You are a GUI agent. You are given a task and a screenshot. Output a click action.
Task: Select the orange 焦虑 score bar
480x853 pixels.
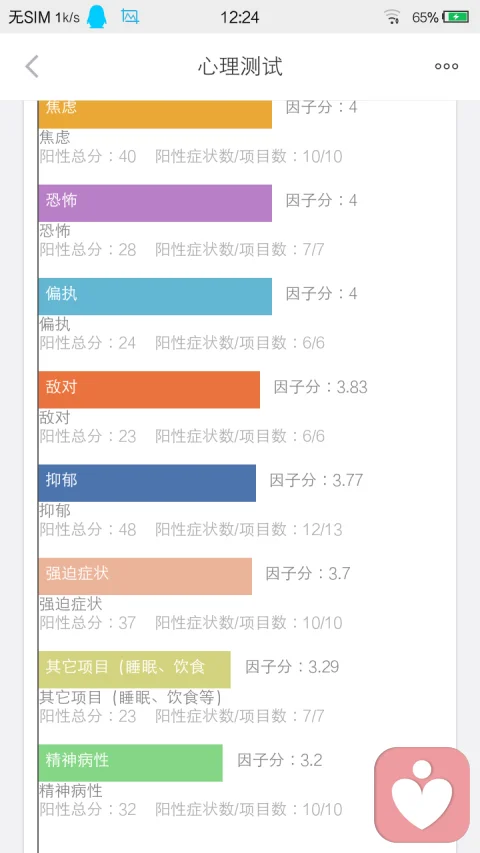coord(155,114)
